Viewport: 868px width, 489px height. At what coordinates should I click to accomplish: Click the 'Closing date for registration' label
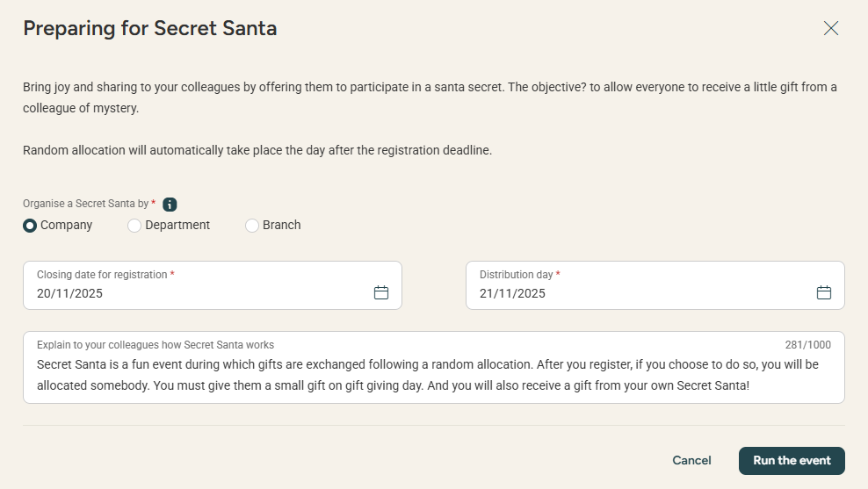point(102,275)
